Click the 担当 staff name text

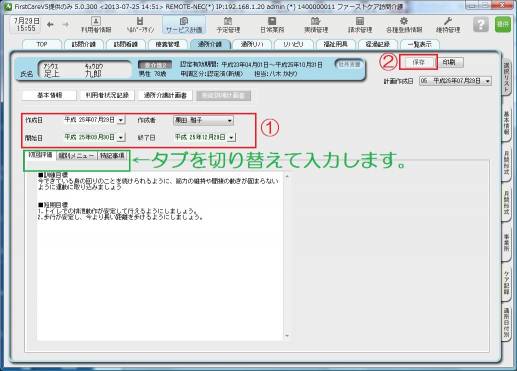(x=276, y=74)
